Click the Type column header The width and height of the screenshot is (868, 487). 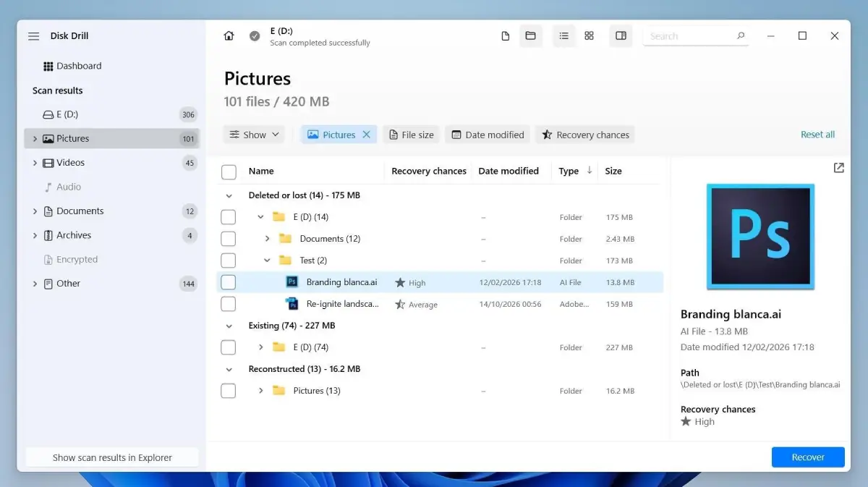pyautogui.click(x=569, y=171)
